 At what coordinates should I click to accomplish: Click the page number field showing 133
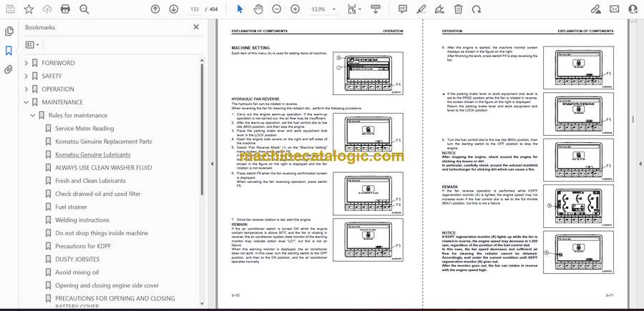coord(195,9)
